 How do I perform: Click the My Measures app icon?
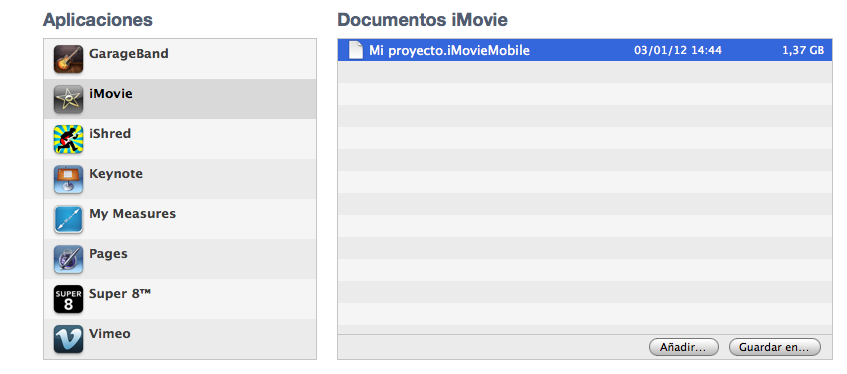pos(68,219)
